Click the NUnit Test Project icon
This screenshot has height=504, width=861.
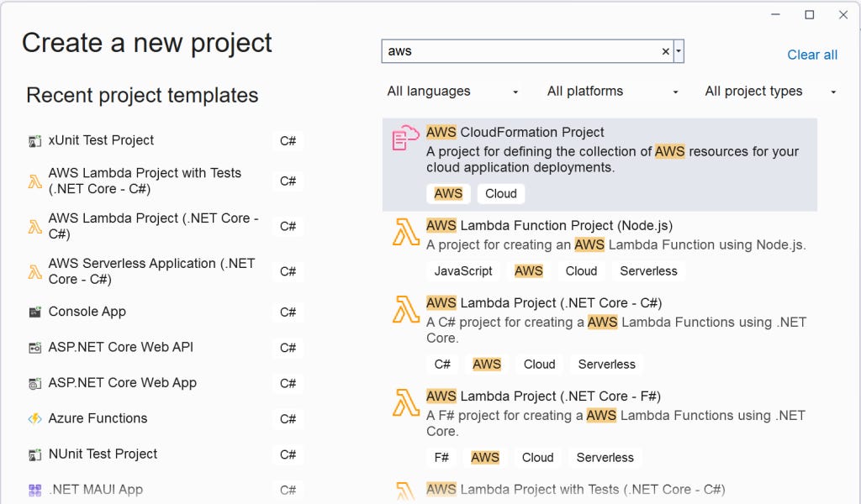[36, 454]
